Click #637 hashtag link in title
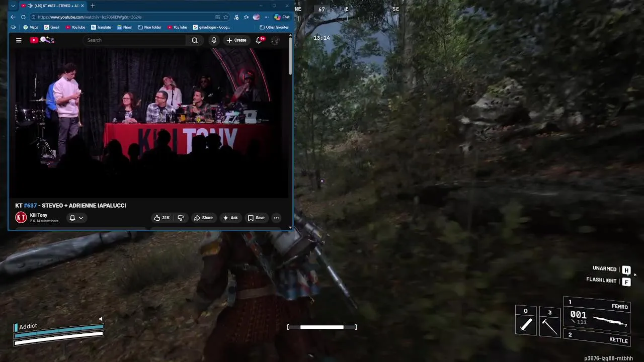Screen dimensions: 644x362 click(30, 206)
